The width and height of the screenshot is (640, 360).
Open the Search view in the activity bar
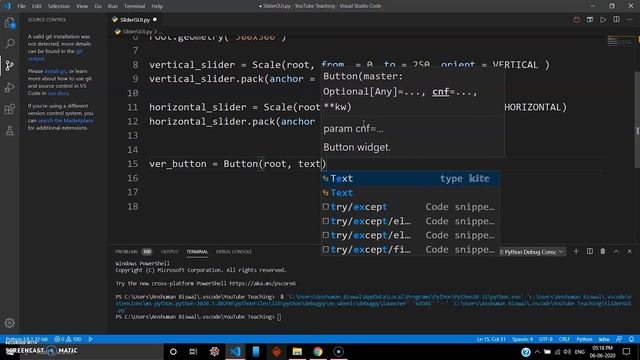(9, 44)
